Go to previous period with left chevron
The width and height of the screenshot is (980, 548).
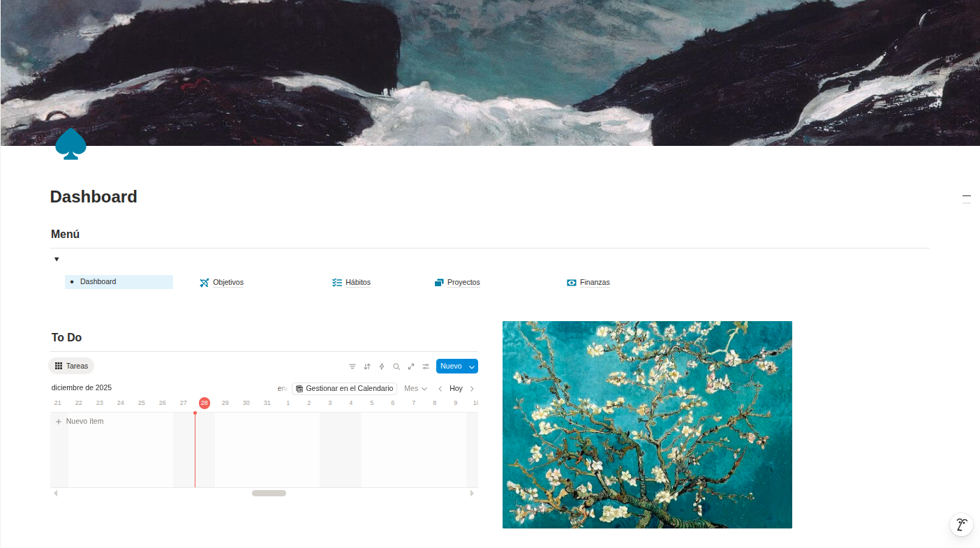tap(440, 389)
